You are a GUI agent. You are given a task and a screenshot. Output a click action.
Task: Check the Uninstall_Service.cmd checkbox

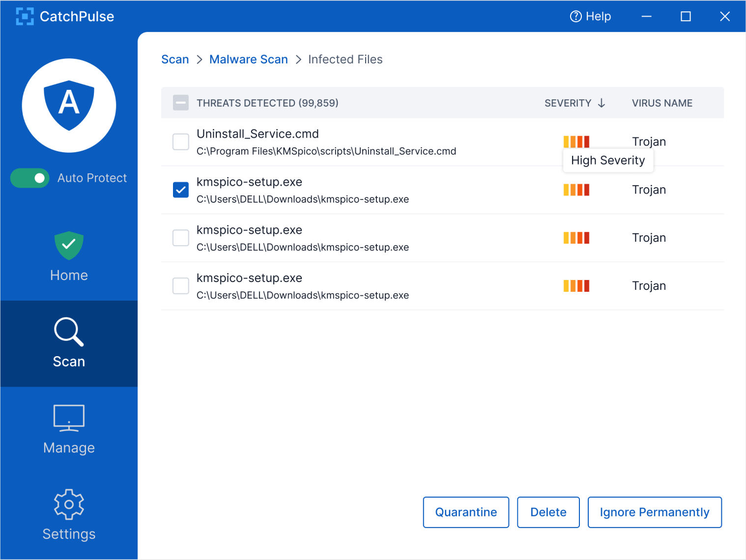[181, 141]
